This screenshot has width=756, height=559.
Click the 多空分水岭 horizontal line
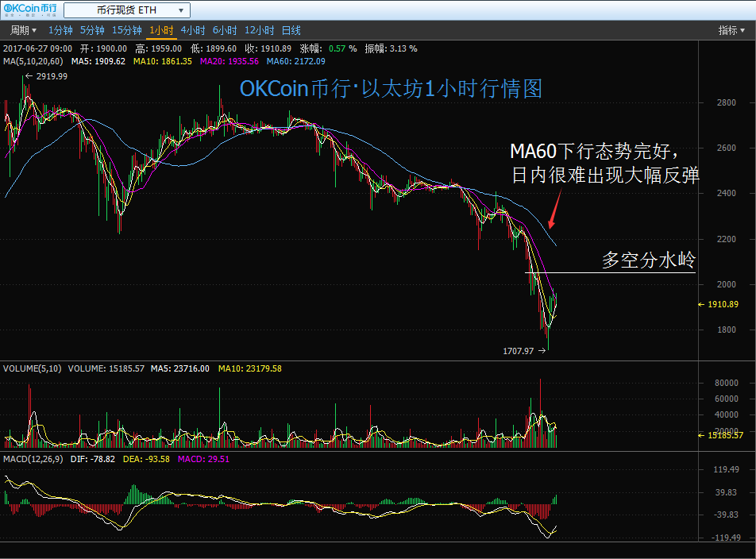[610, 273]
